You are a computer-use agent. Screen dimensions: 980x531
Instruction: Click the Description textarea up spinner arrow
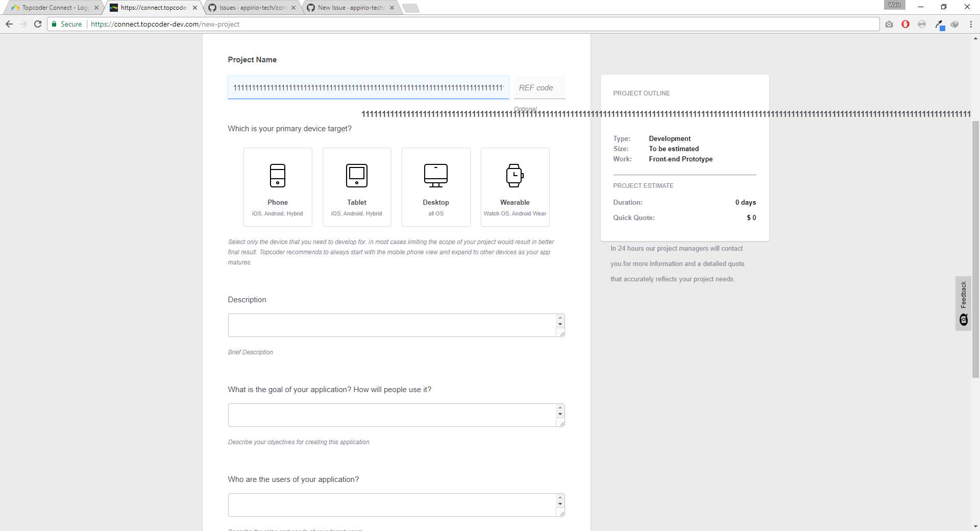560,318
